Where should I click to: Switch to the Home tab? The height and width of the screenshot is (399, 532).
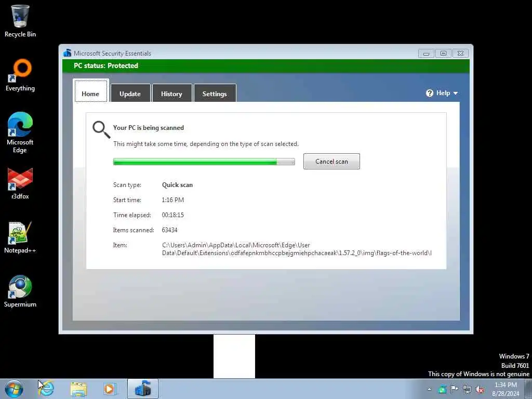[90, 90]
